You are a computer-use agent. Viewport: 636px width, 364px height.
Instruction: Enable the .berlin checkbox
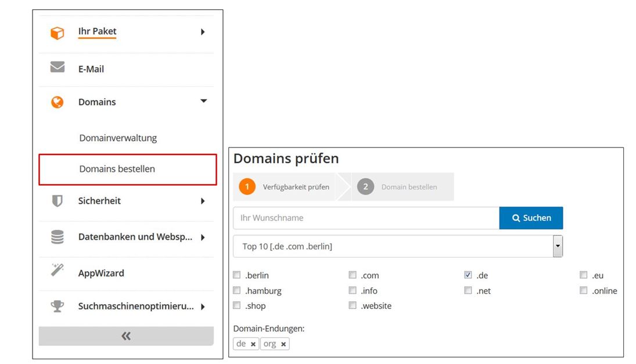(237, 275)
